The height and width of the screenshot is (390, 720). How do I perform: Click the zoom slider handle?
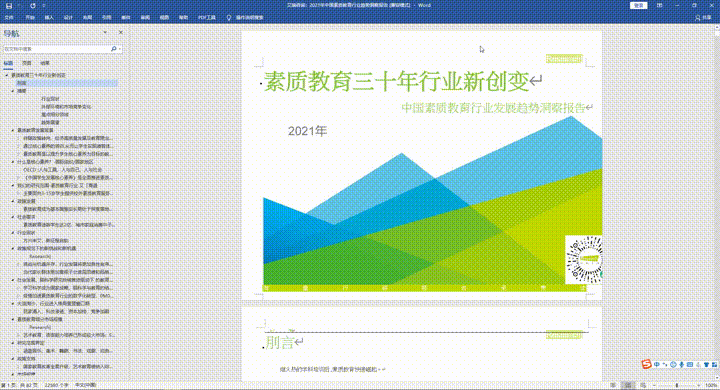pyautogui.click(x=677, y=385)
